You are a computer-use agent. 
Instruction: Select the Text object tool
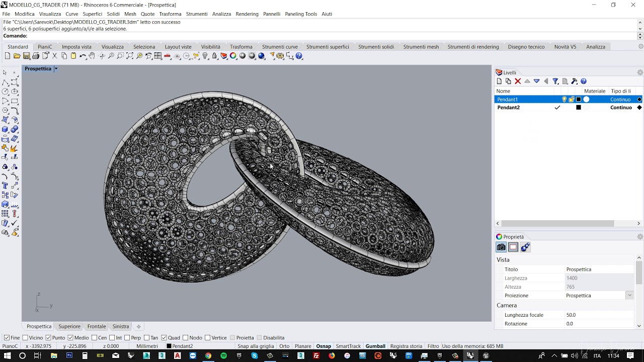(5, 186)
